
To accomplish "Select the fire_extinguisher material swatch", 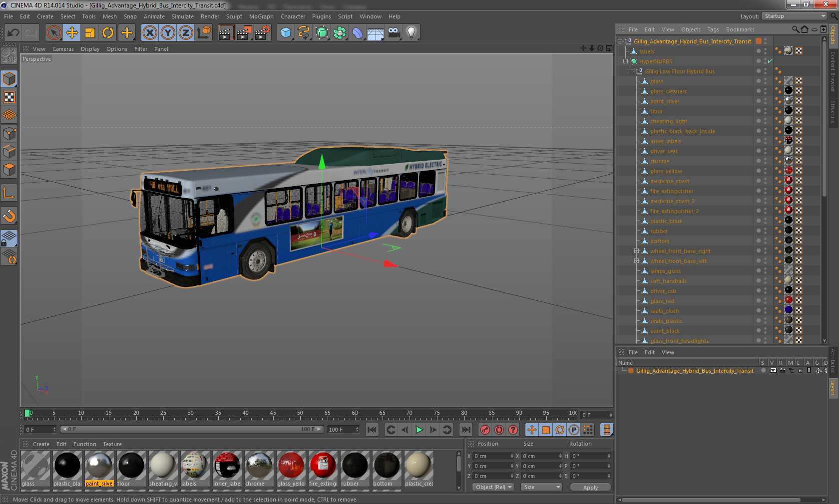I will [323, 469].
